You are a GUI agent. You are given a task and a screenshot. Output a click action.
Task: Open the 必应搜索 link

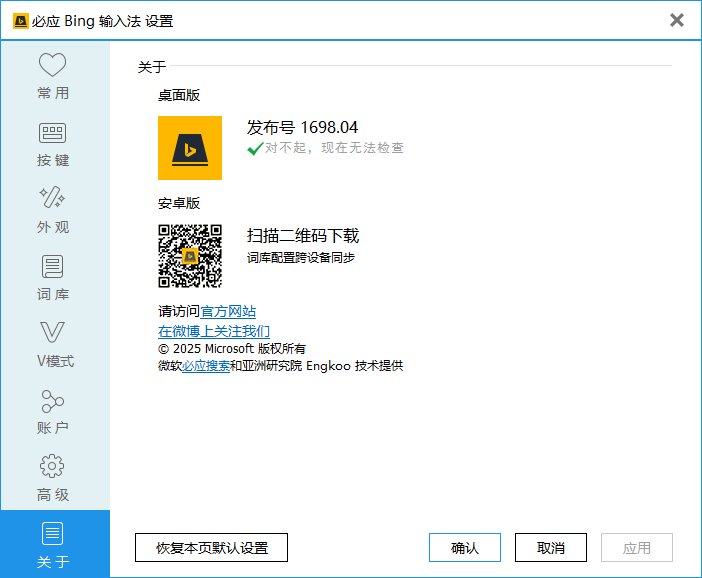tap(206, 366)
